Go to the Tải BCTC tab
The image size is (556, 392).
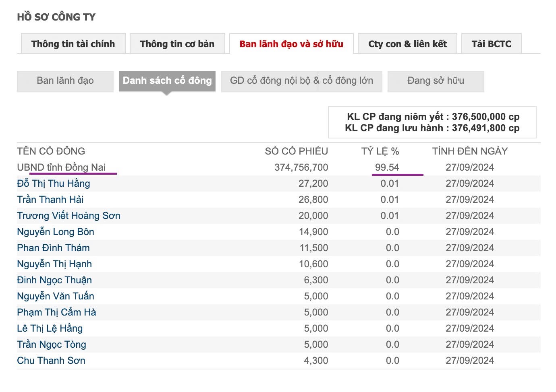491,44
